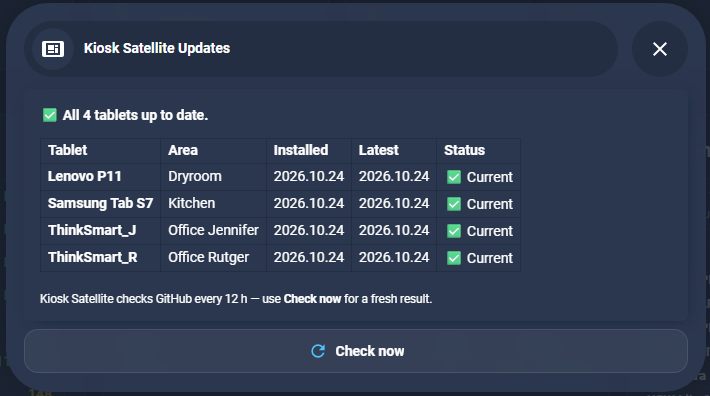Image resolution: width=710 pixels, height=396 pixels.
Task: Click the Samsung Tab S7 tablet name
Action: click(x=101, y=203)
